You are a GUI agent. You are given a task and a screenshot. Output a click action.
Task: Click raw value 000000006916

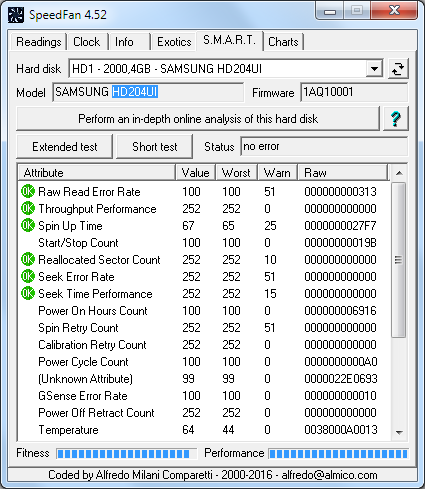point(340,311)
